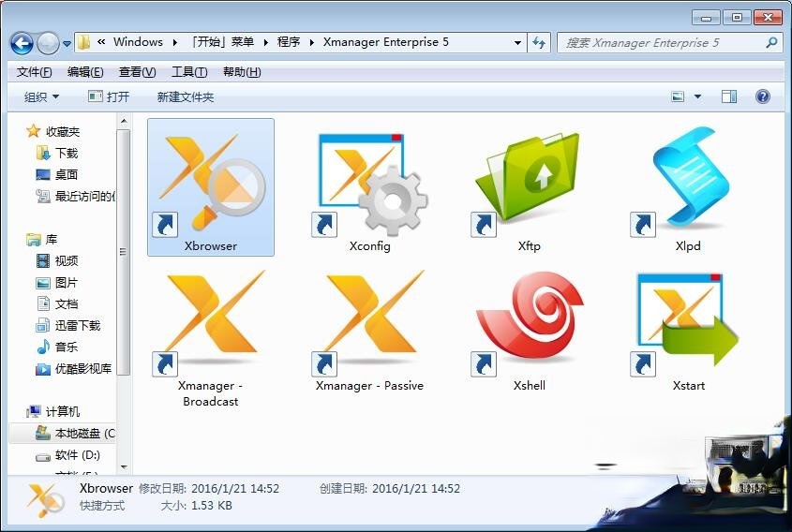Viewport: 792px width, 532px height.
Task: Select the Xlpd blue scroll shortcut
Action: [688, 187]
